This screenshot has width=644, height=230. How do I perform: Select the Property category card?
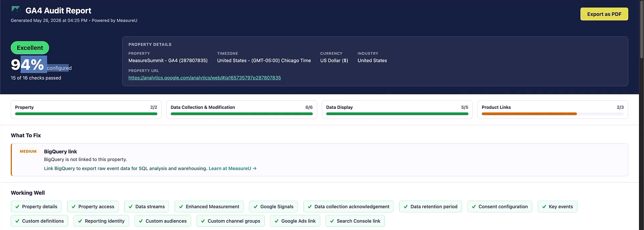tap(86, 109)
